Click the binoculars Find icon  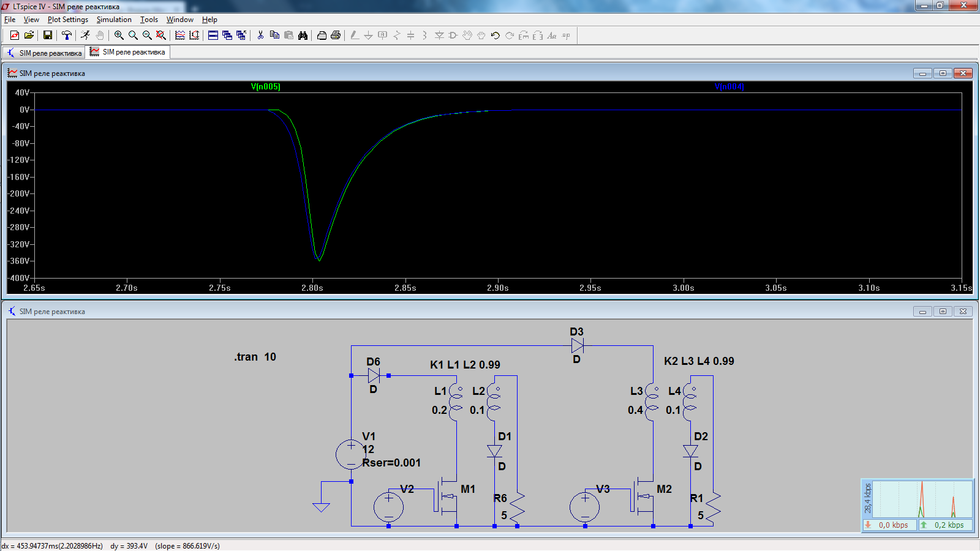click(x=303, y=36)
